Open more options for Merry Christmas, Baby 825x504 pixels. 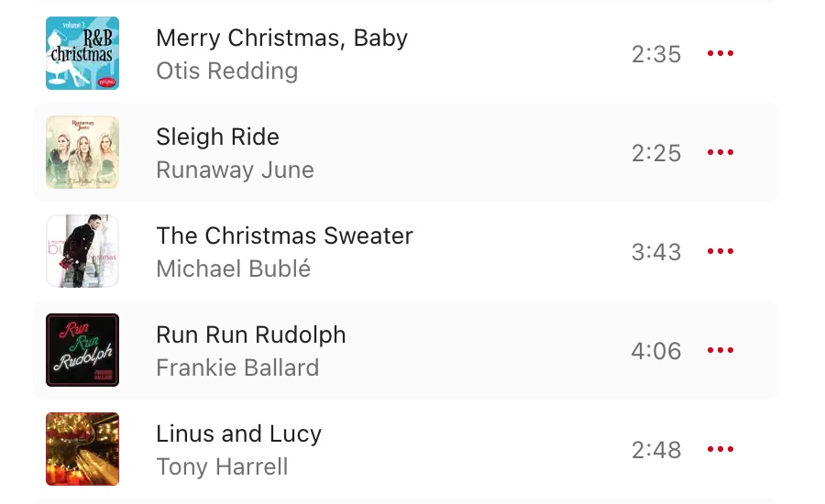[x=720, y=54]
